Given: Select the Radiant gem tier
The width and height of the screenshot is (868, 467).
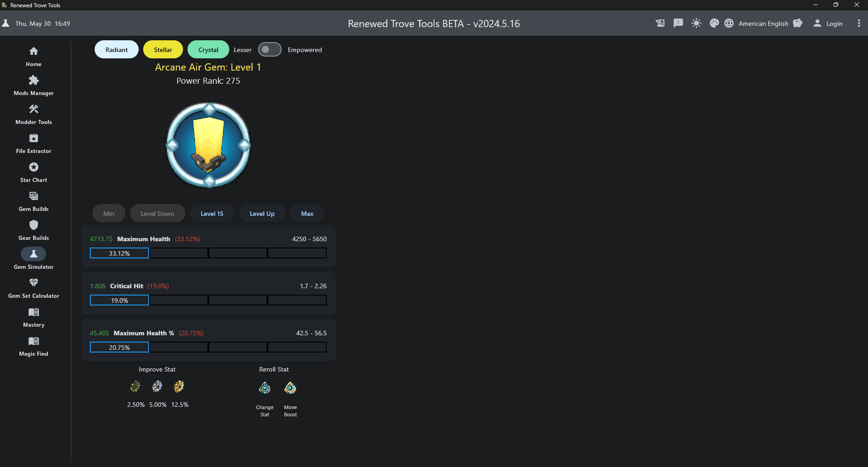Looking at the screenshot, I should [117, 50].
